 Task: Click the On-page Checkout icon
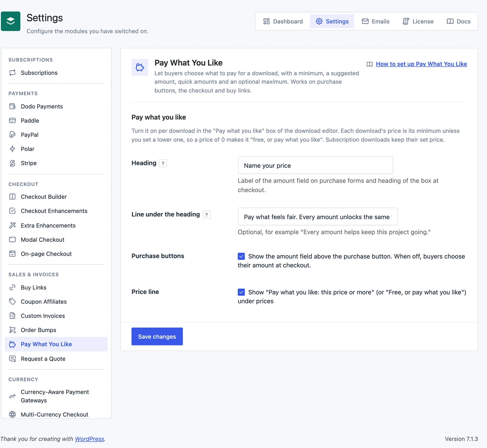(12, 254)
